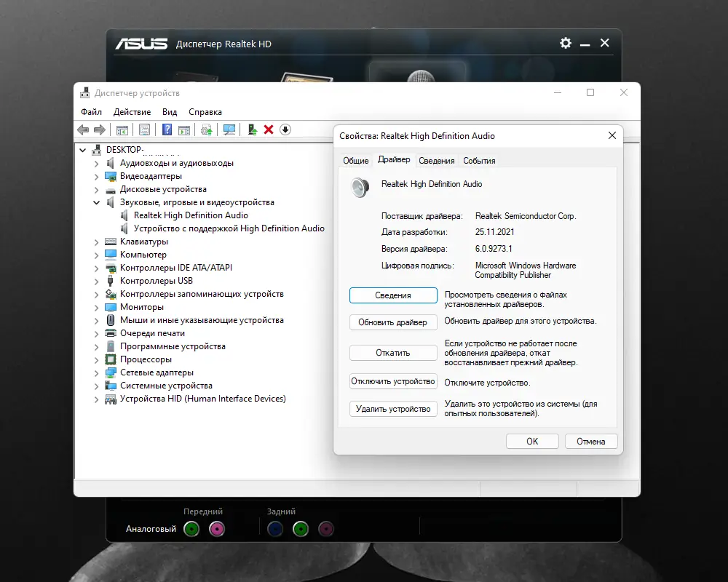Click the rear blue analog jack

pos(275,529)
